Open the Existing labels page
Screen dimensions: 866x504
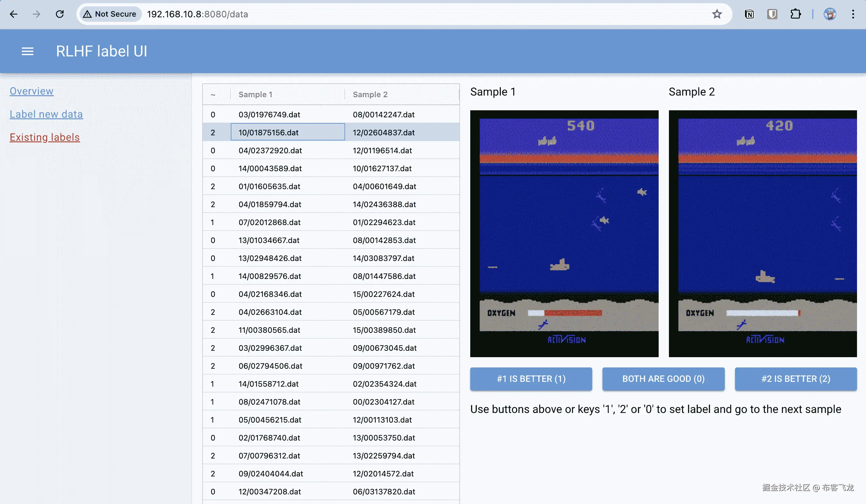click(x=45, y=137)
